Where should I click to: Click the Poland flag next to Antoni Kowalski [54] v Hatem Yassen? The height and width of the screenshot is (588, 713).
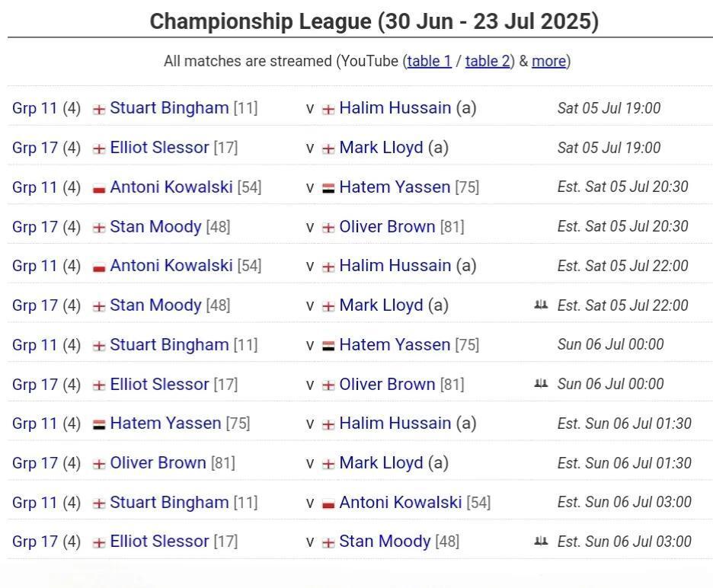(99, 188)
